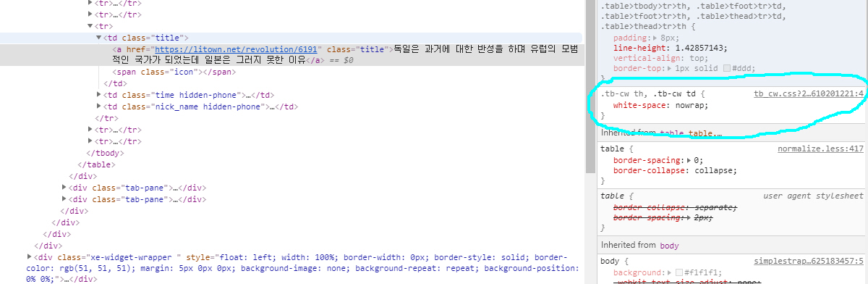Screen dimensions: 868x284
Task: Click the Elements panel vertical scrollbar
Action: click(x=590, y=87)
